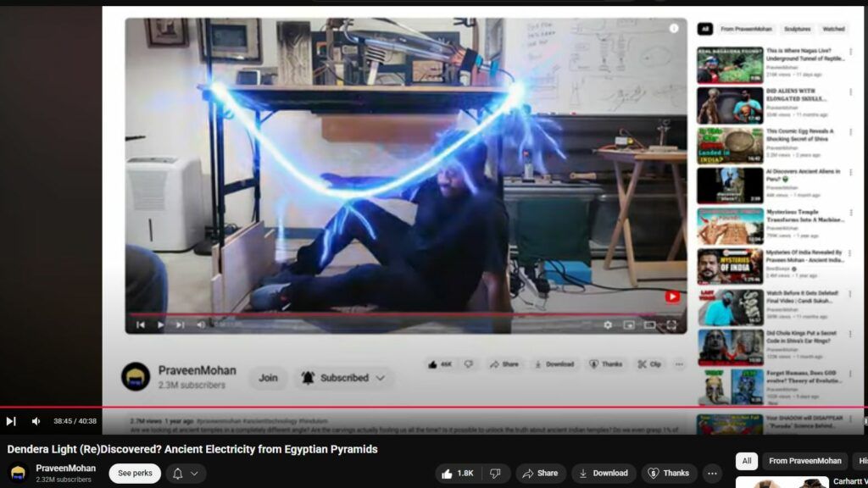
Task: Open PraveenMohan avatar with 2.32M subscribers
Action: [19, 474]
